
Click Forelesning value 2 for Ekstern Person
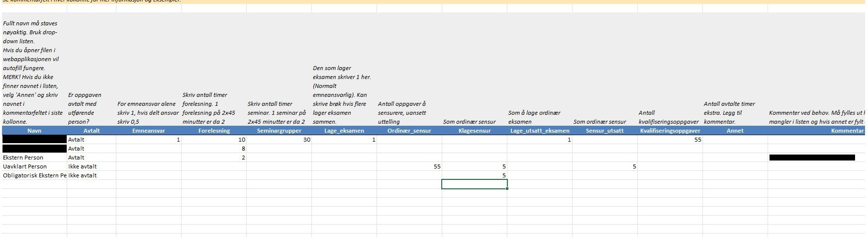click(x=214, y=158)
